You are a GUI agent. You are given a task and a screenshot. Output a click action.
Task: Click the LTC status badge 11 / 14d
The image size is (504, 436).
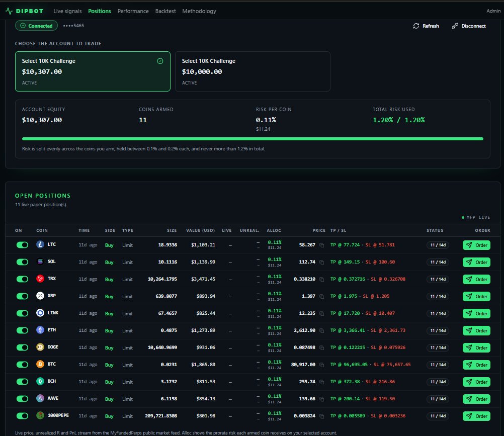click(x=438, y=245)
